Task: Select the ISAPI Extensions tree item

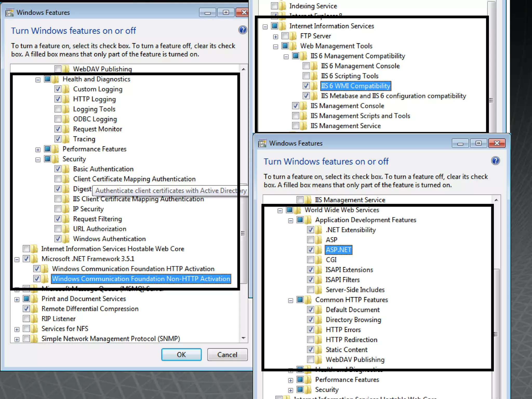Action: point(349,270)
